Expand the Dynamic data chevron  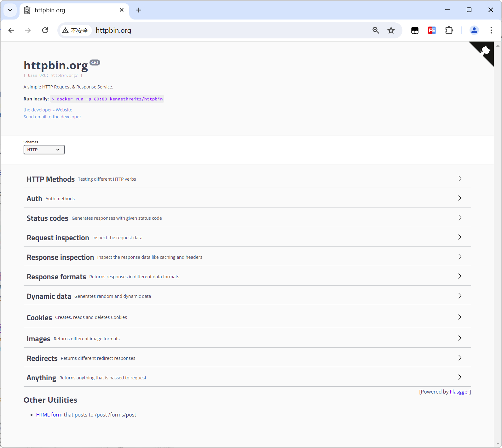460,296
